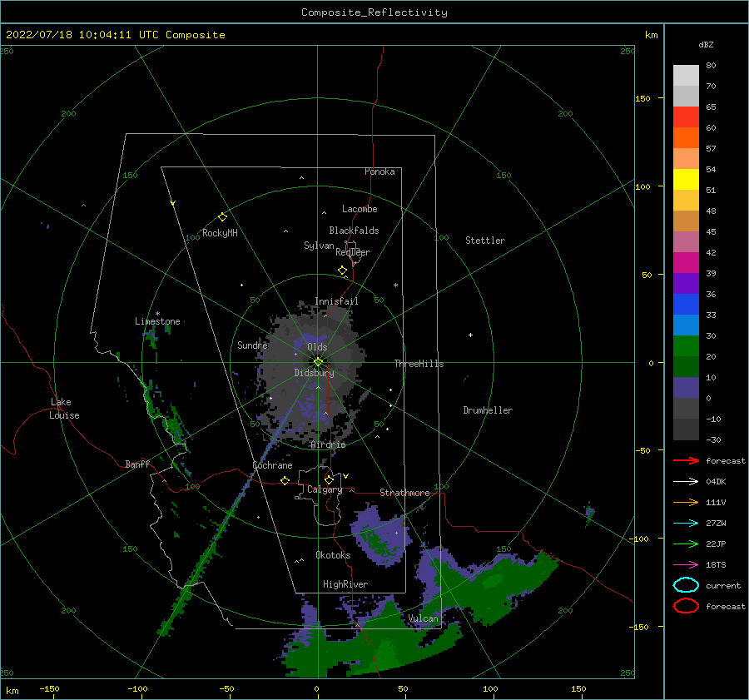Click the white 04DK arrow icon

[686, 482]
